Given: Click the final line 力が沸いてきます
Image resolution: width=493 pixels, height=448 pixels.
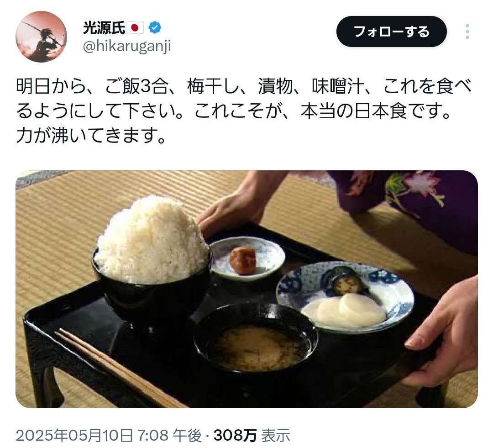Looking at the screenshot, I should [91, 135].
